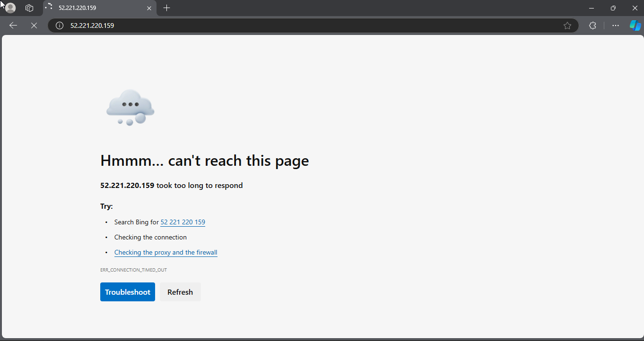
Task: Click the back navigation arrow
Action: pyautogui.click(x=13, y=26)
